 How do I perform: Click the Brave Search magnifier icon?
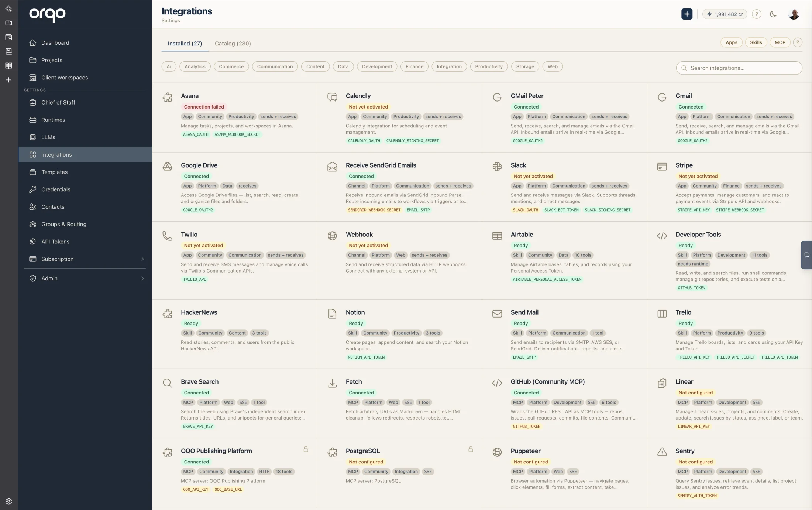[x=167, y=383]
